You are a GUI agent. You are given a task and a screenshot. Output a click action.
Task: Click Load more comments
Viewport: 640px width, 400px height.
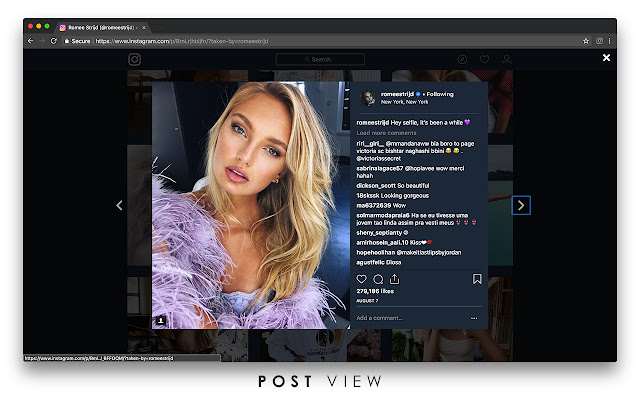pos(386,133)
